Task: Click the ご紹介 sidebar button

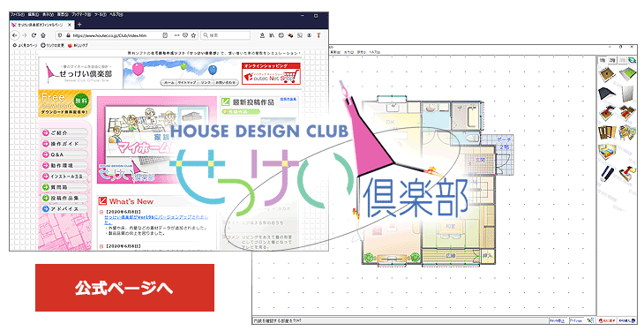Action: pos(65,132)
